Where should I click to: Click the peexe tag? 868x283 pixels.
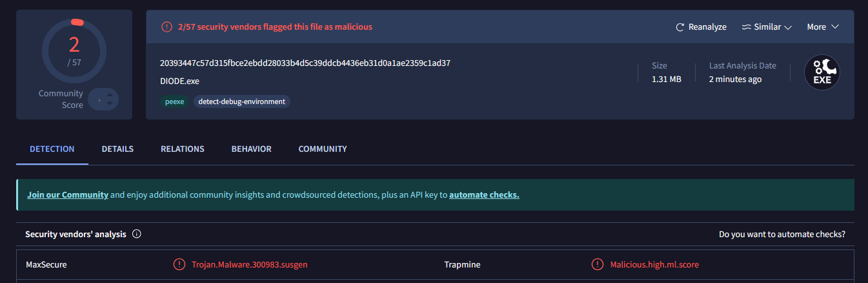[174, 101]
